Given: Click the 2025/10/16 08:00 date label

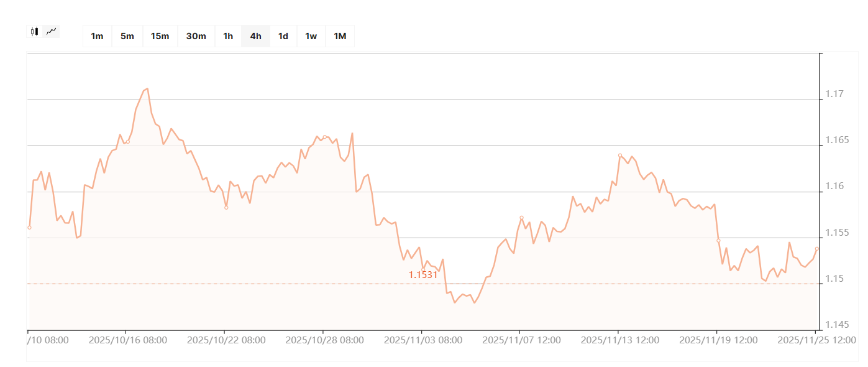Looking at the screenshot, I should [x=128, y=340].
